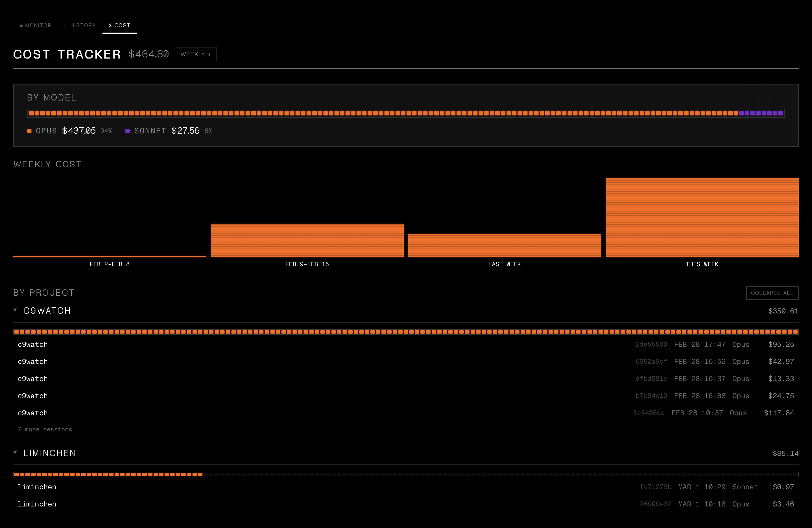This screenshot has height=528, width=812.
Task: Click the COLLAPSE ALL button
Action: 772,293
